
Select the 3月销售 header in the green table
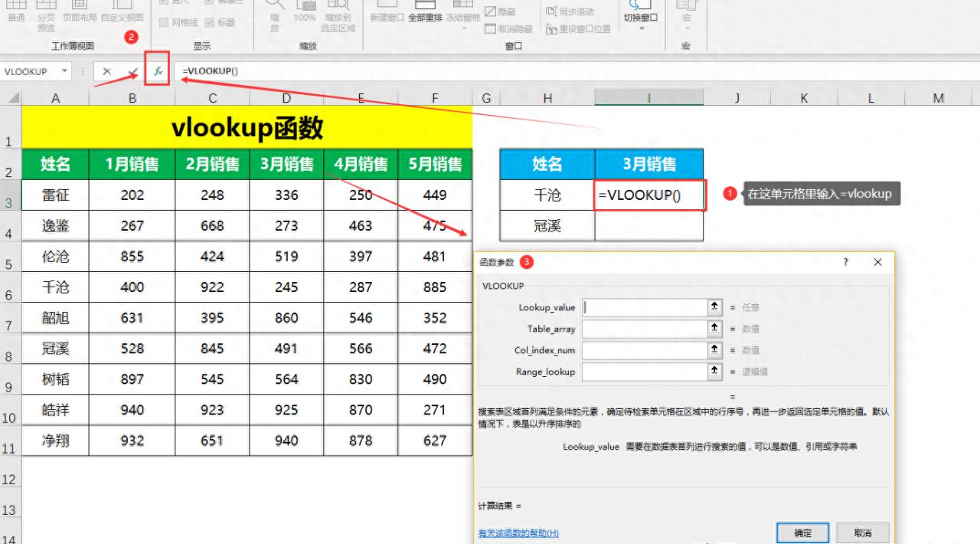pos(286,164)
